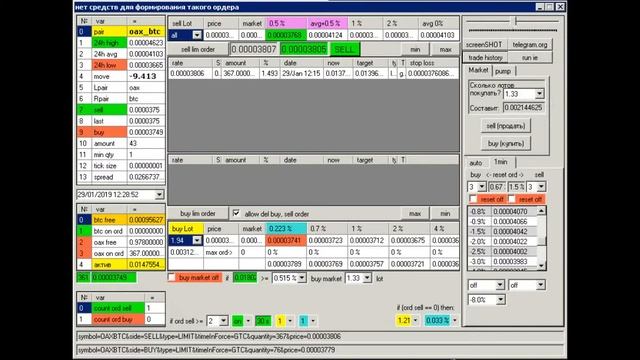
Task: Click the screenSHOT button
Action: 484,44
